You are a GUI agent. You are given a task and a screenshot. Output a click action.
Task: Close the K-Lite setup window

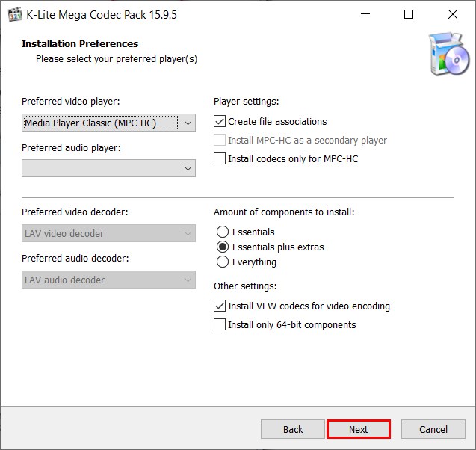click(x=453, y=14)
